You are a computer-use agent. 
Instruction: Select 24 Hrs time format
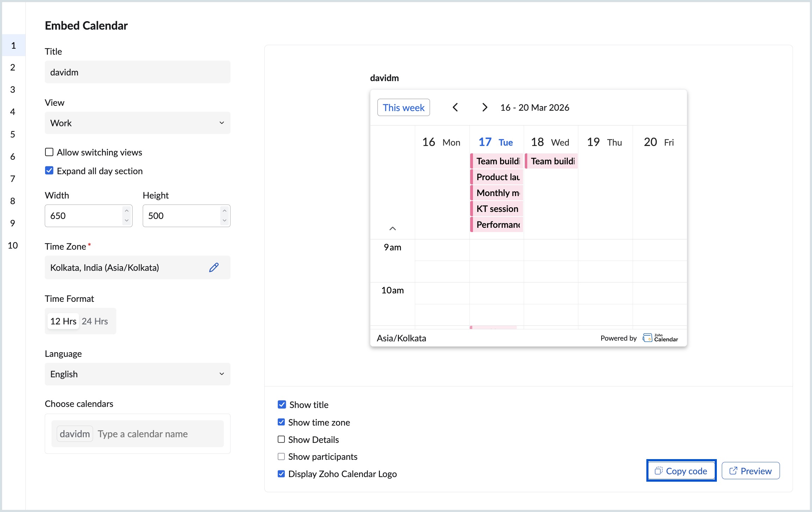tap(95, 321)
